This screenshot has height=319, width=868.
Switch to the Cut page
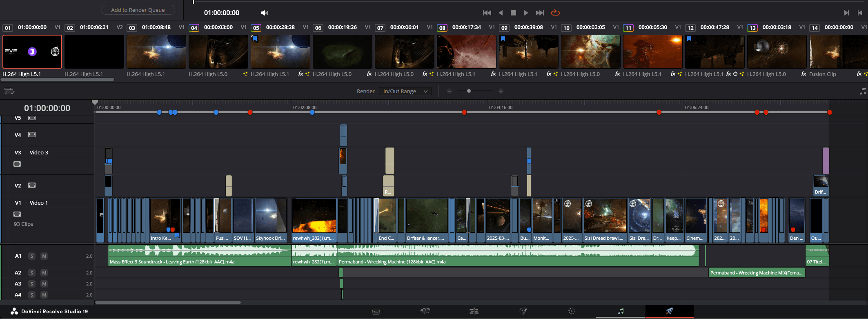pos(425,311)
